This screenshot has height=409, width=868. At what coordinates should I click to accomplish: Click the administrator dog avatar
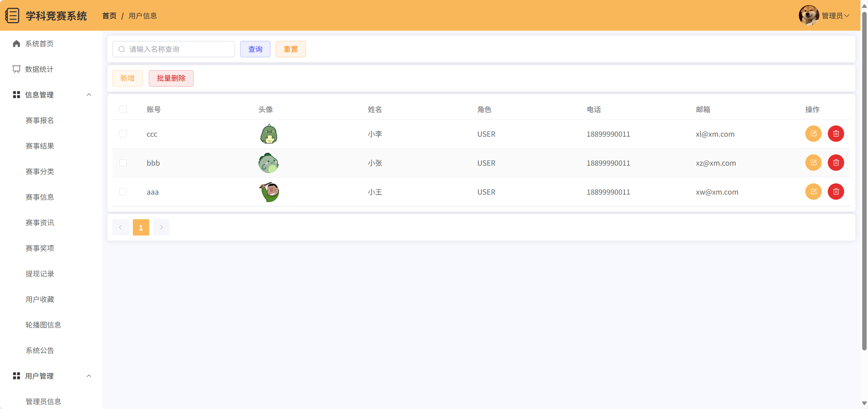(x=809, y=15)
